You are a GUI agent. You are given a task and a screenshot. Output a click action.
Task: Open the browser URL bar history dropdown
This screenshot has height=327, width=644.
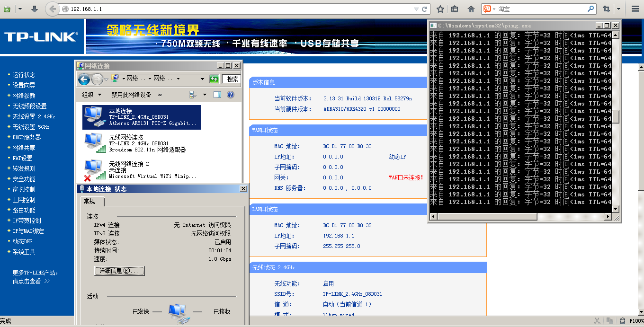[x=416, y=9]
